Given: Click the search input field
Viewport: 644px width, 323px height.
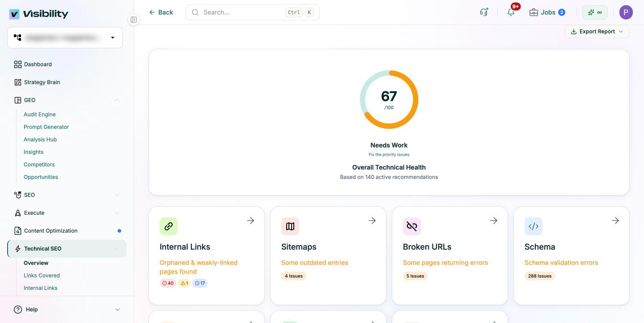Looking at the screenshot, I should click(253, 12).
